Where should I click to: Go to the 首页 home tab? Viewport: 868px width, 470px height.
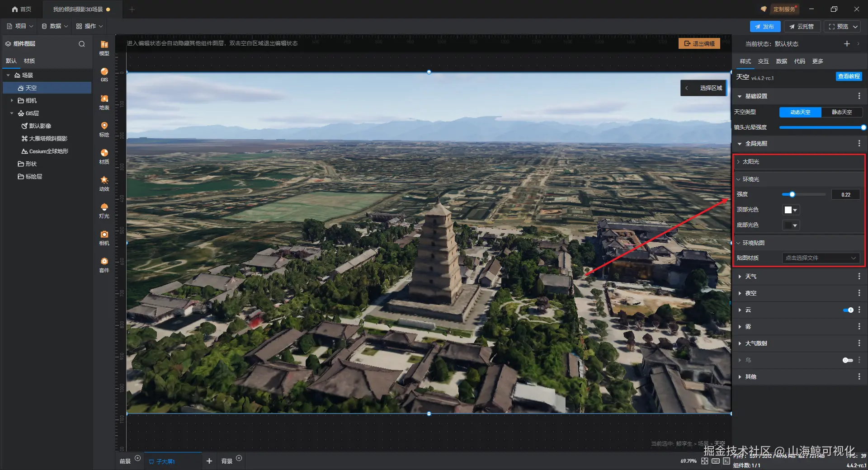click(22, 9)
